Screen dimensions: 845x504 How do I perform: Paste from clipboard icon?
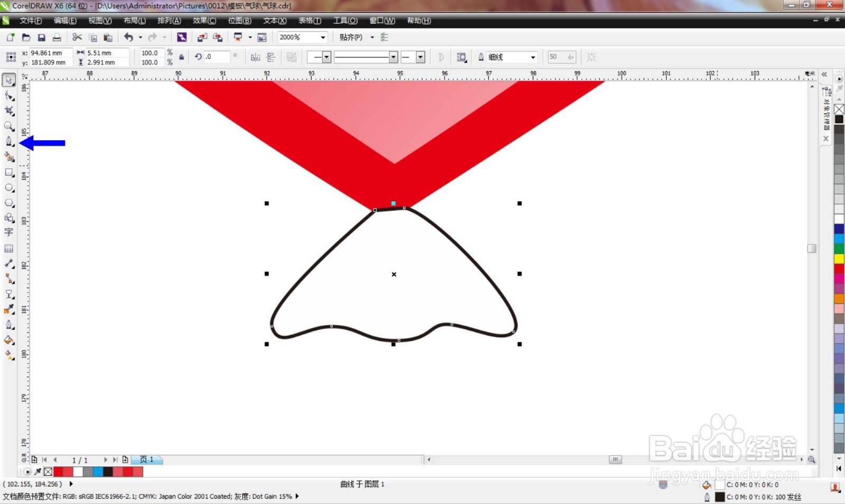pyautogui.click(x=108, y=37)
